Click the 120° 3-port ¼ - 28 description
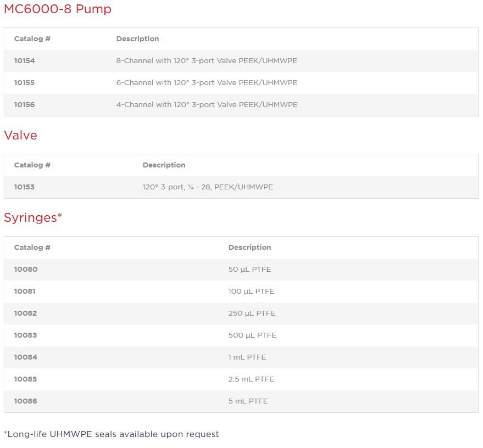This screenshot has width=483, height=448. (208, 187)
